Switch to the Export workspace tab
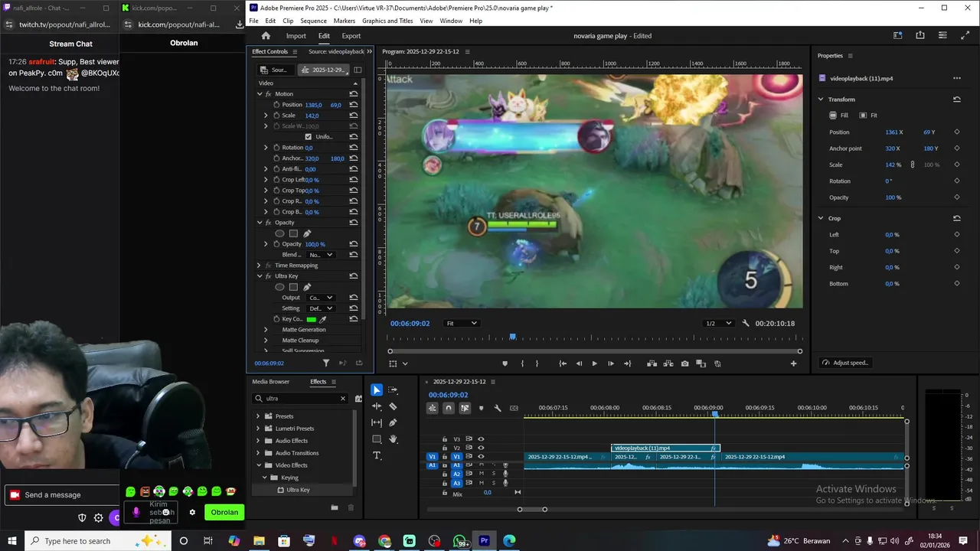The image size is (980, 551). pyautogui.click(x=351, y=36)
